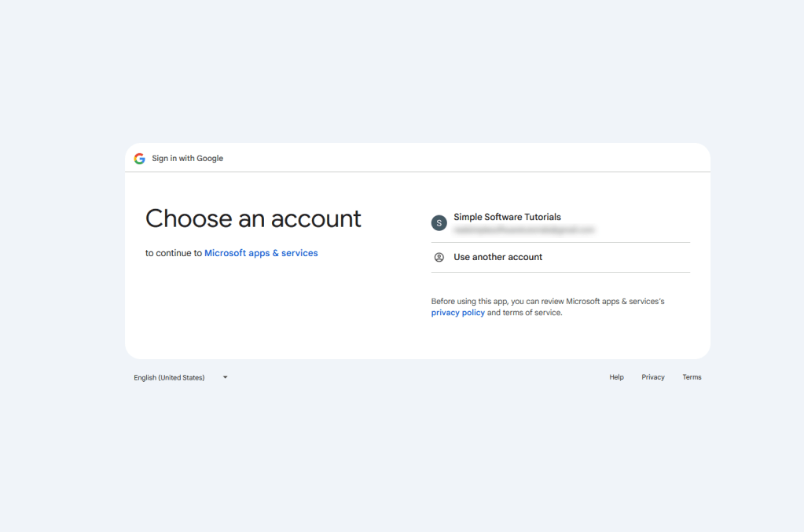Click the divider line below "Use another account"
The height and width of the screenshot is (532, 804).
pyautogui.click(x=560, y=272)
